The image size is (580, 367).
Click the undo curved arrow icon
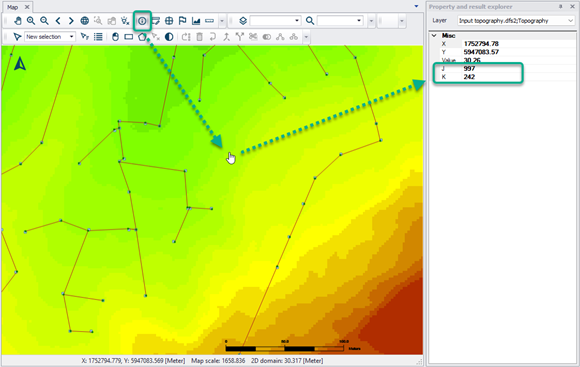[x=213, y=37]
